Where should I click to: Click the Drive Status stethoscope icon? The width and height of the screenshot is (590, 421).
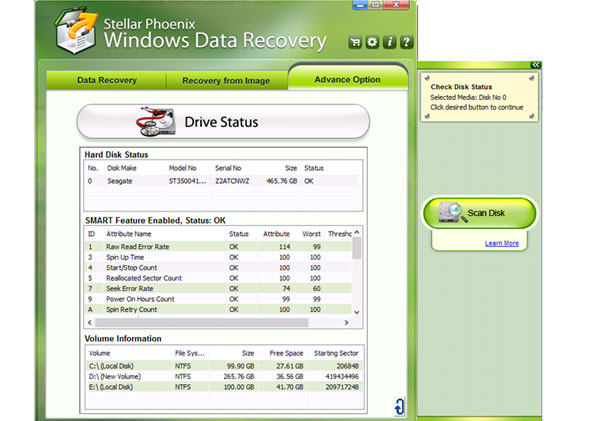pyautogui.click(x=155, y=122)
